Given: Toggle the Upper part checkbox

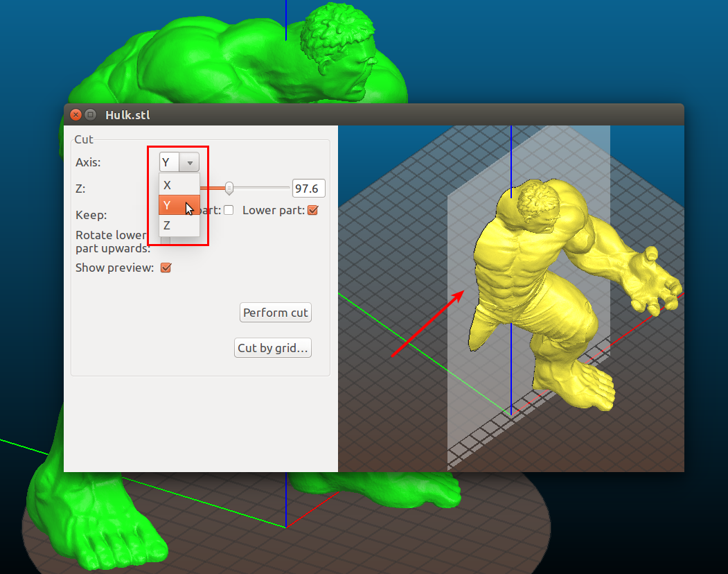Looking at the screenshot, I should pos(229,210).
